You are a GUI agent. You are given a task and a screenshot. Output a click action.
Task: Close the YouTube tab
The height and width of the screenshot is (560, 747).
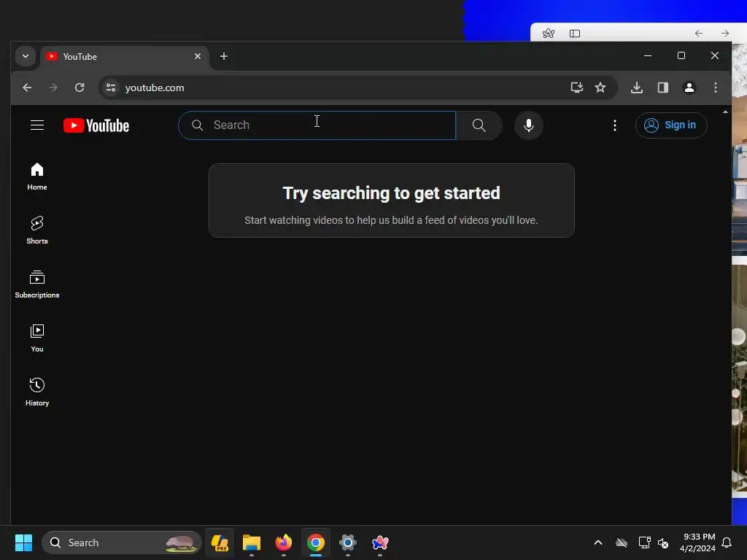(198, 56)
